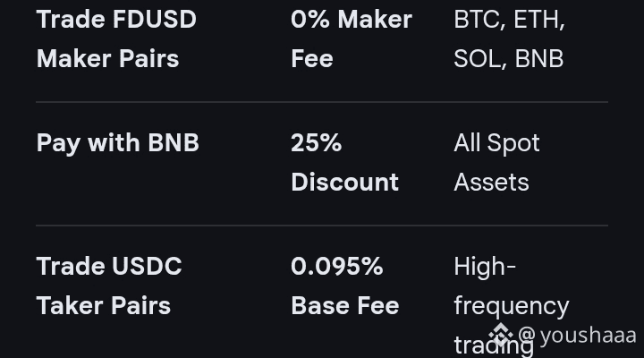Viewport: 644px width, 358px height.
Task: Click the Binance logo watermark icon
Action: coord(501,335)
